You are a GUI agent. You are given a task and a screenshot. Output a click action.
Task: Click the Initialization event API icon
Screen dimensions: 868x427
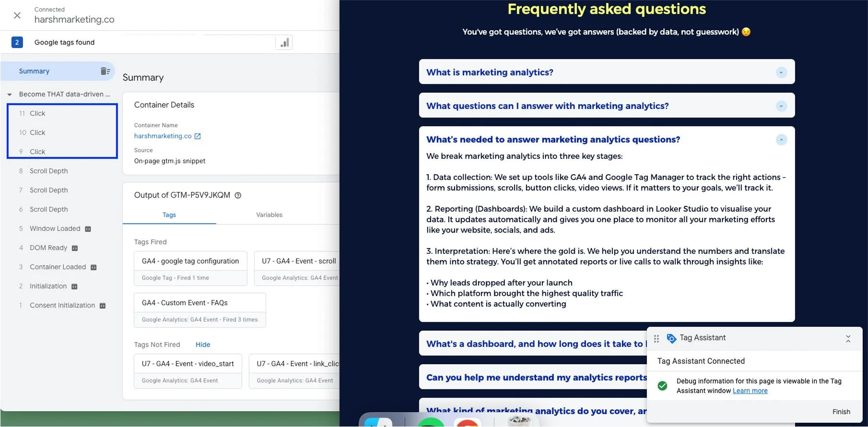coord(74,286)
